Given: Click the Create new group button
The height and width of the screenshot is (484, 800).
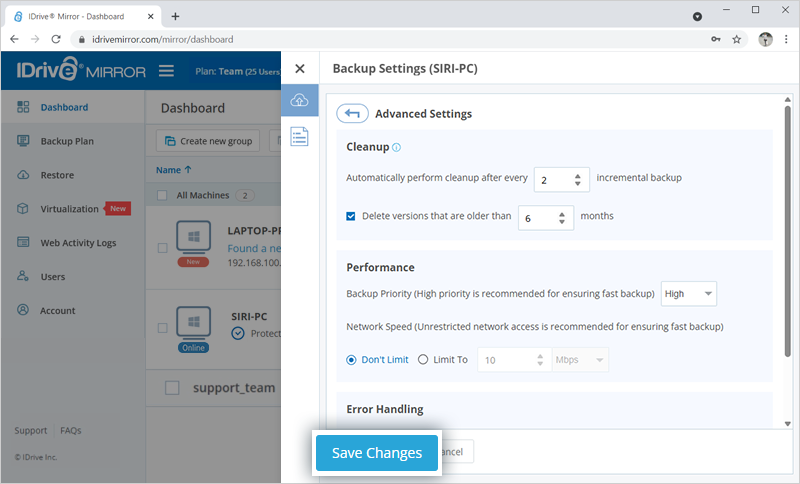Looking at the screenshot, I should coord(209,141).
